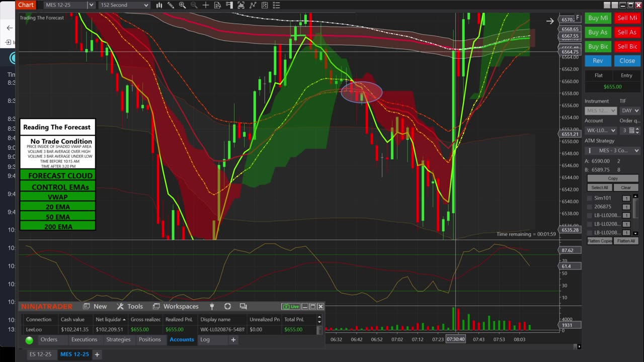Open the New menu in NinjaTrader
Image resolution: width=644 pixels, height=362 pixels.
[95, 306]
